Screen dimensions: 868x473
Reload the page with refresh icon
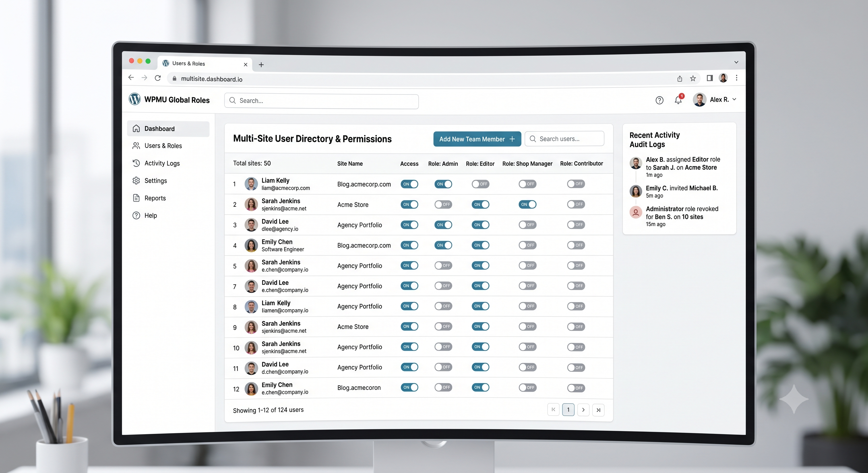(x=158, y=78)
